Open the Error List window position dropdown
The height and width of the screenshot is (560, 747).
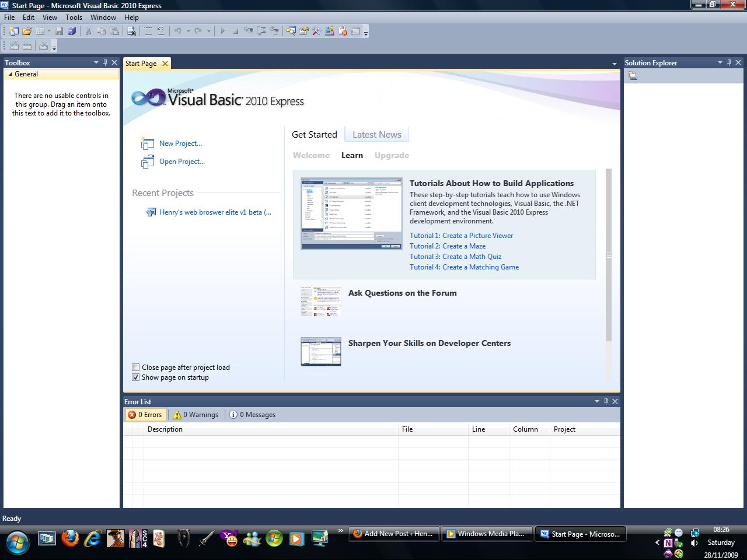click(597, 401)
